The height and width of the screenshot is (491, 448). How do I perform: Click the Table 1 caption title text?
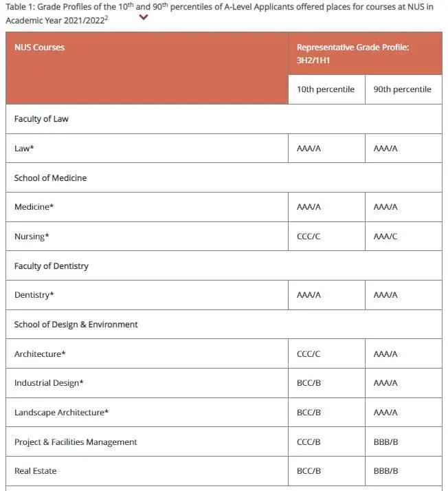[x=219, y=14]
